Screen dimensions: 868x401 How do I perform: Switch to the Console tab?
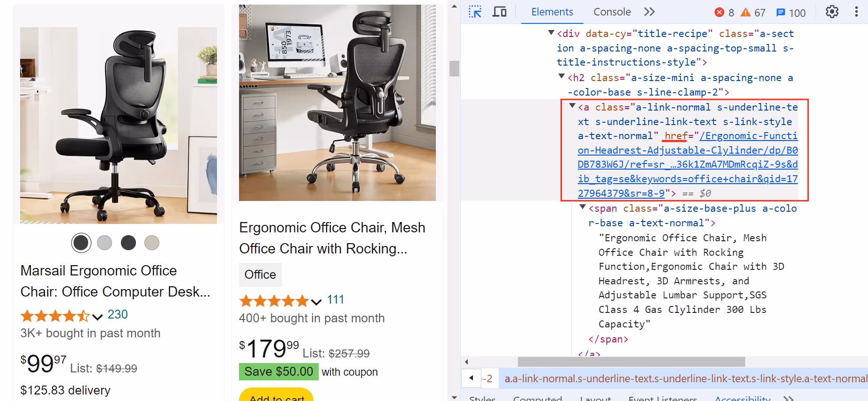612,12
